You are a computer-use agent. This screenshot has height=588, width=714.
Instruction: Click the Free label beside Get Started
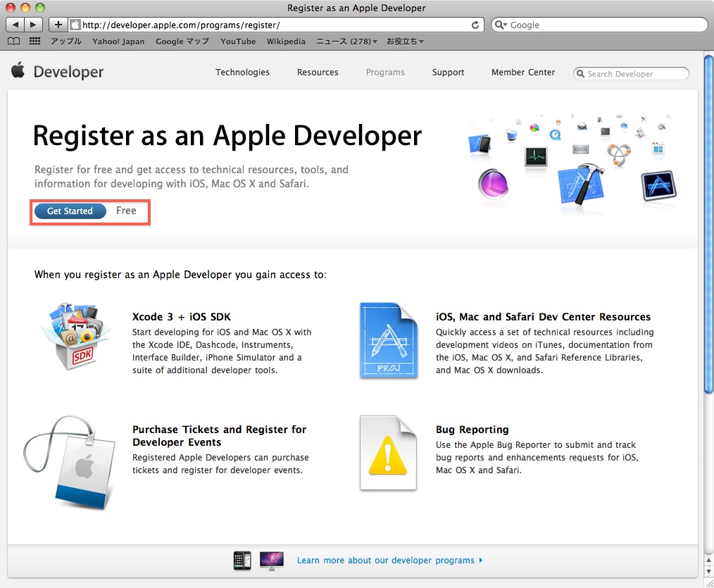(126, 211)
